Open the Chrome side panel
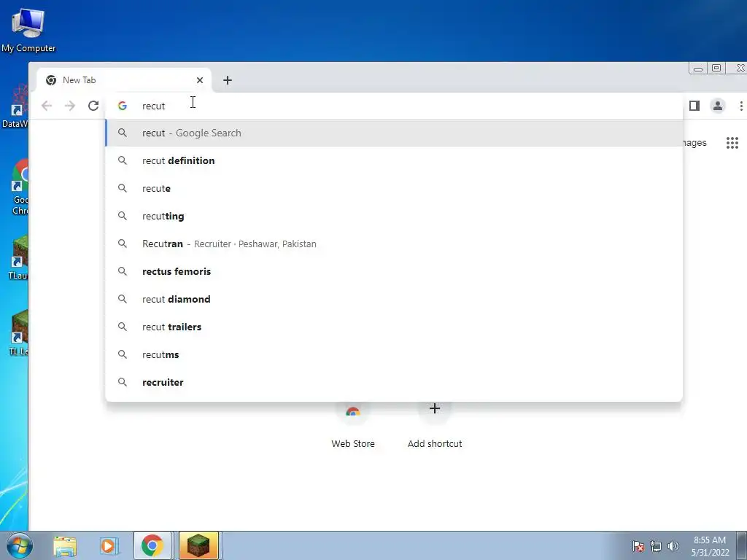Screen dimensions: 747x560 pos(694,106)
